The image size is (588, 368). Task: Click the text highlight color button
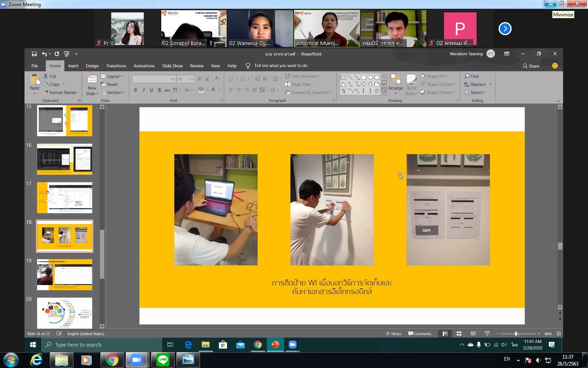(201, 90)
